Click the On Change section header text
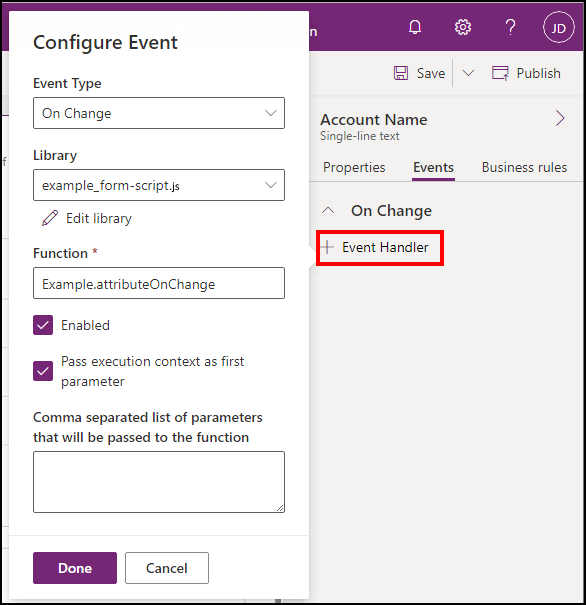This screenshot has width=586, height=605. [391, 211]
